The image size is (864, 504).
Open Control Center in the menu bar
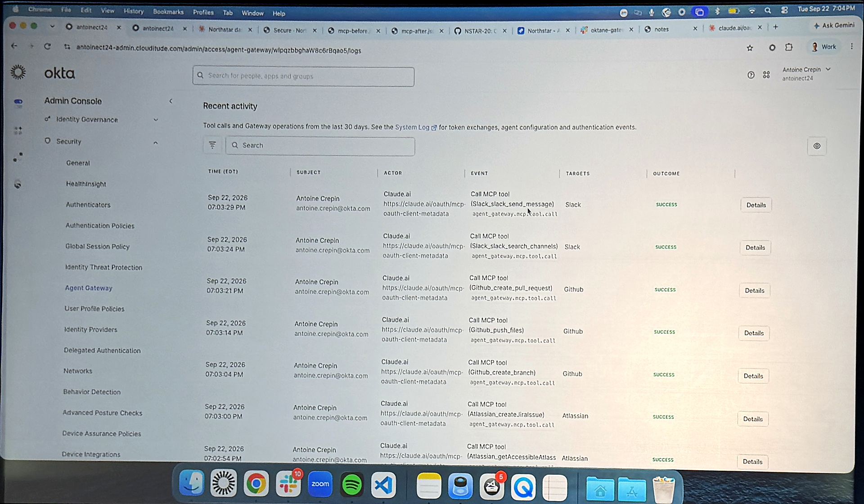point(784,10)
